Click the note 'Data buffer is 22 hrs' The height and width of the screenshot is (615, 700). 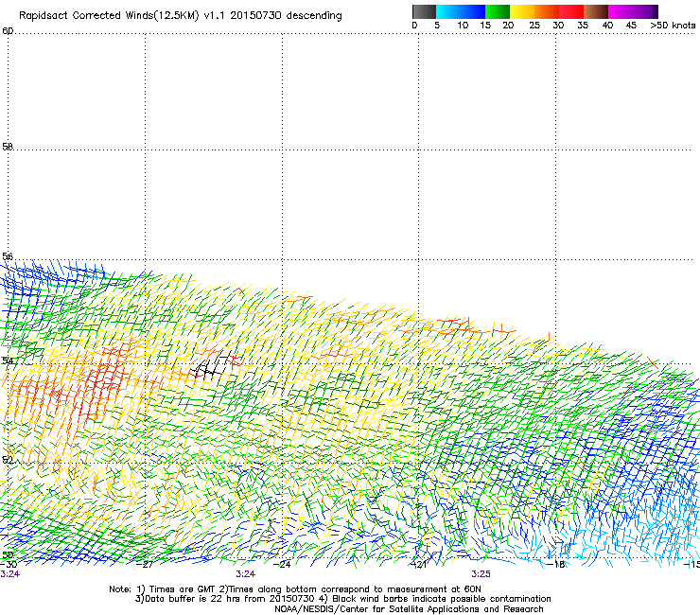click(193, 599)
